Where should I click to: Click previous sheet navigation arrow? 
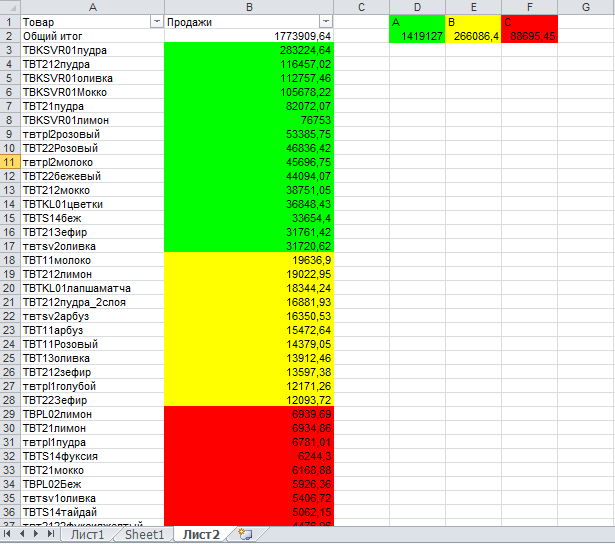click(22, 534)
